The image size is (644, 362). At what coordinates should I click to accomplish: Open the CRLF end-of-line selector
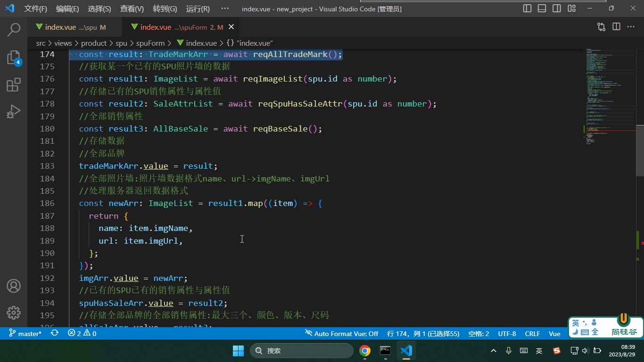click(x=532, y=333)
